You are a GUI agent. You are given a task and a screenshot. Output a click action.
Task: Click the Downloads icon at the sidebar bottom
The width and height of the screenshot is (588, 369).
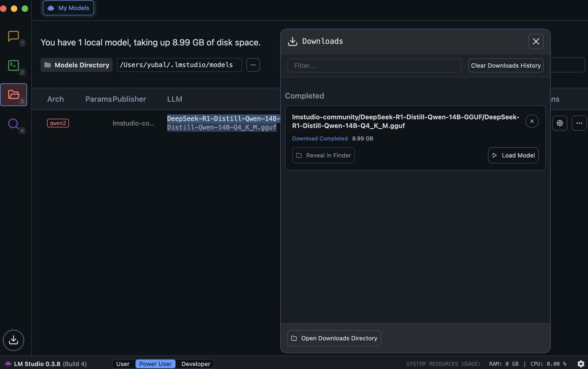[13, 340]
